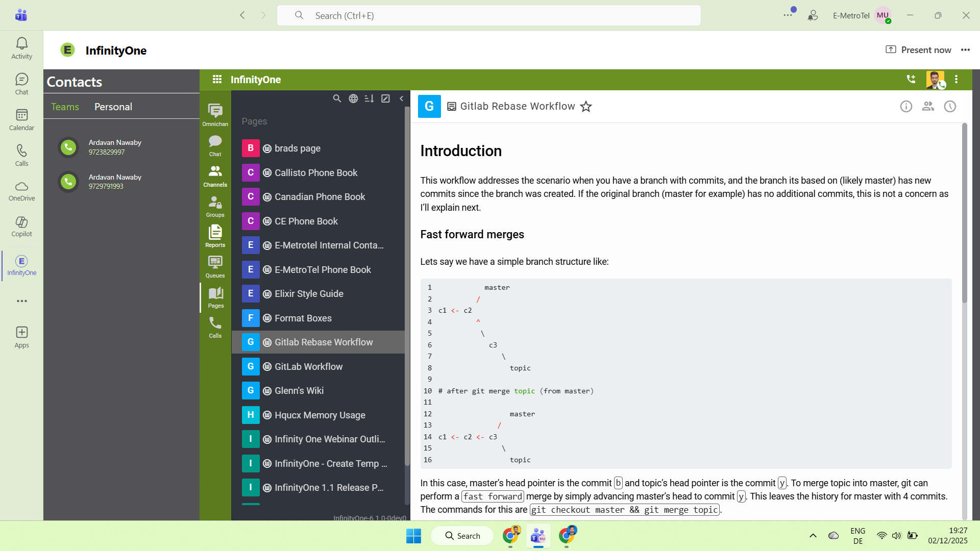Open Format Boxes page
This screenshot has width=980, height=551.
(x=318, y=318)
